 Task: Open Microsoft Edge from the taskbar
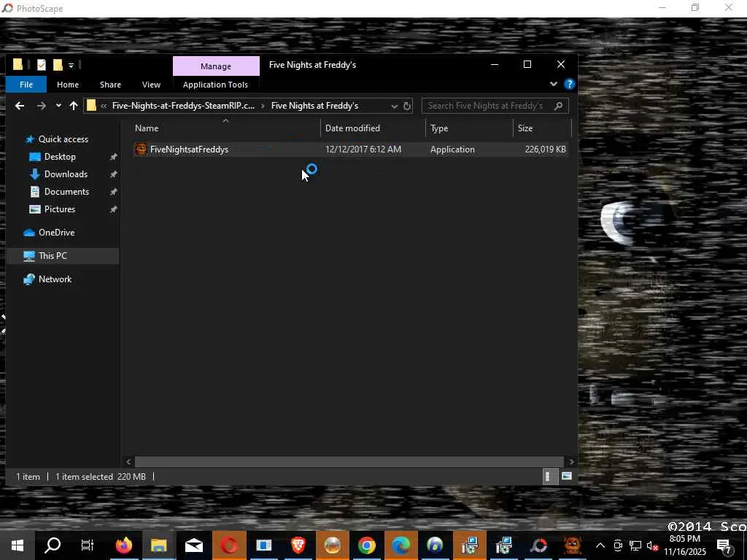401,545
